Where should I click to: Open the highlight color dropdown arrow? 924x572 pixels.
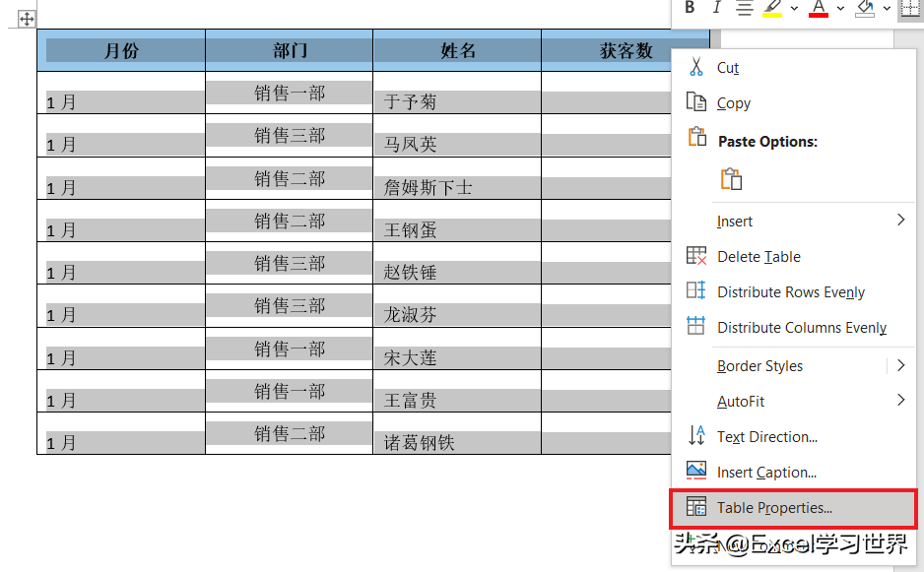[x=794, y=8]
